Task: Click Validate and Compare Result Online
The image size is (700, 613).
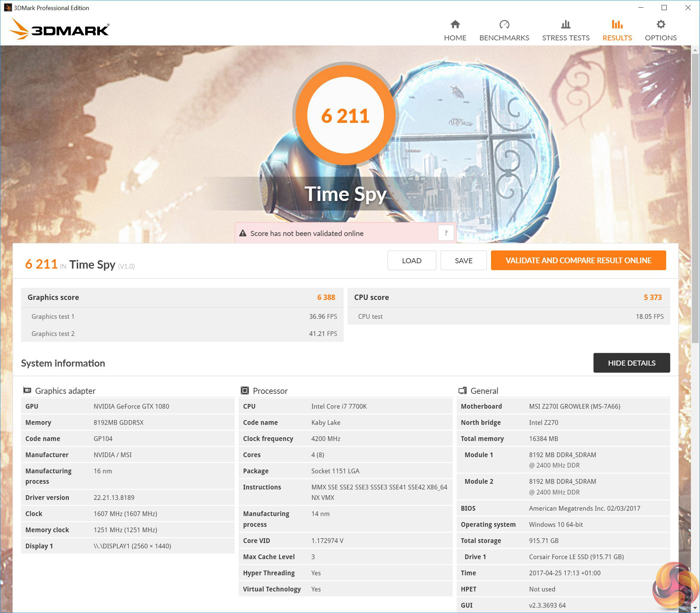Action: (578, 260)
